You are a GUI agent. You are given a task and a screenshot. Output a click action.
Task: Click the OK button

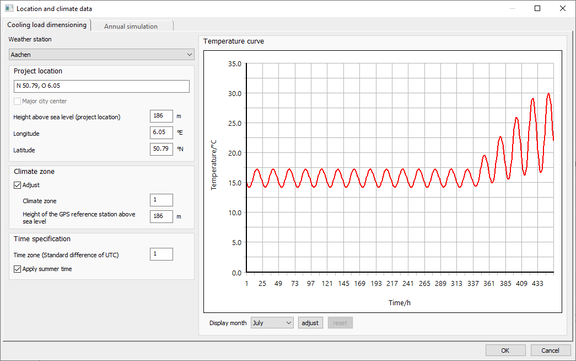coord(505,350)
